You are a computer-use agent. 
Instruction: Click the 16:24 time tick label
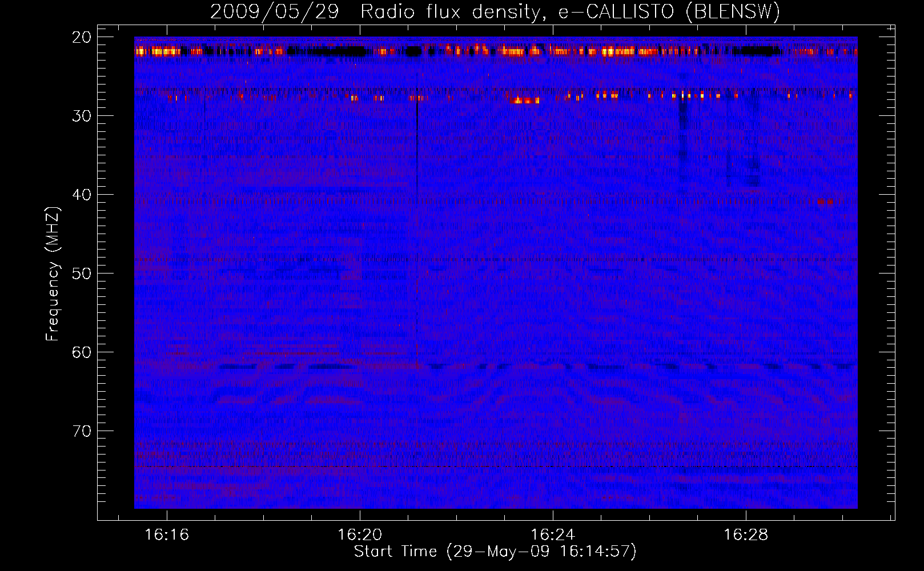tap(553, 535)
